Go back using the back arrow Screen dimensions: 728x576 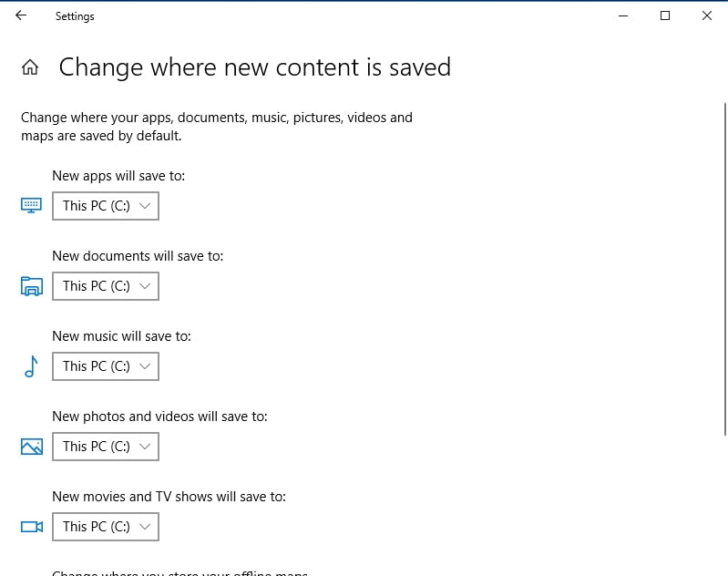(21, 15)
